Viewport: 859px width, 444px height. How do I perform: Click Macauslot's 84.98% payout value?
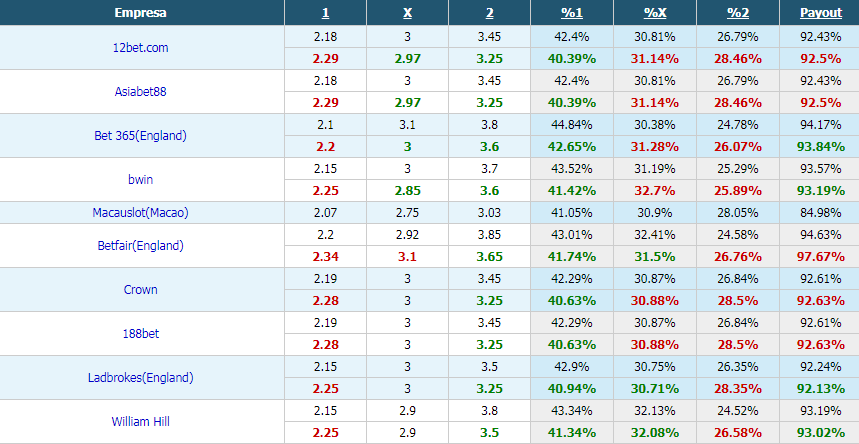(x=821, y=213)
